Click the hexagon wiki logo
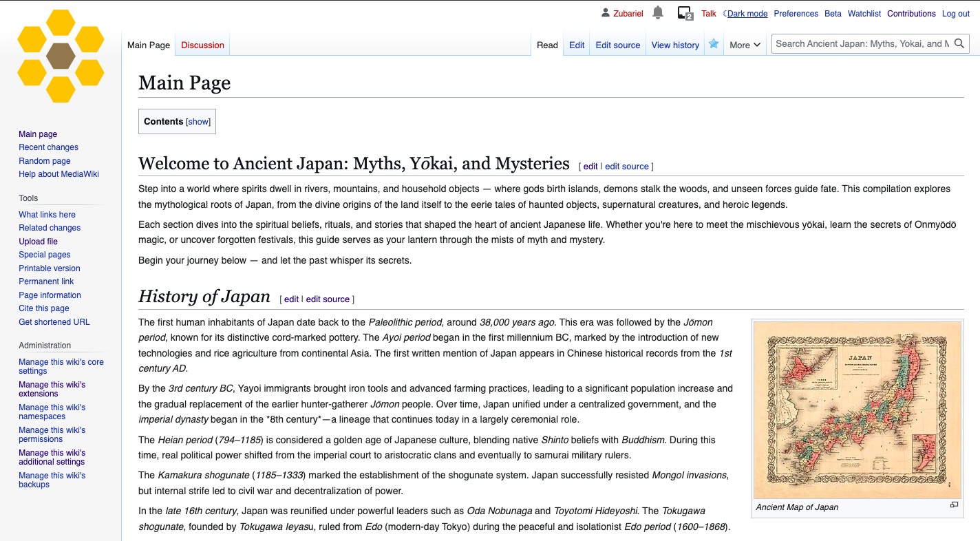Screen dimensions: 980x541 (61, 56)
